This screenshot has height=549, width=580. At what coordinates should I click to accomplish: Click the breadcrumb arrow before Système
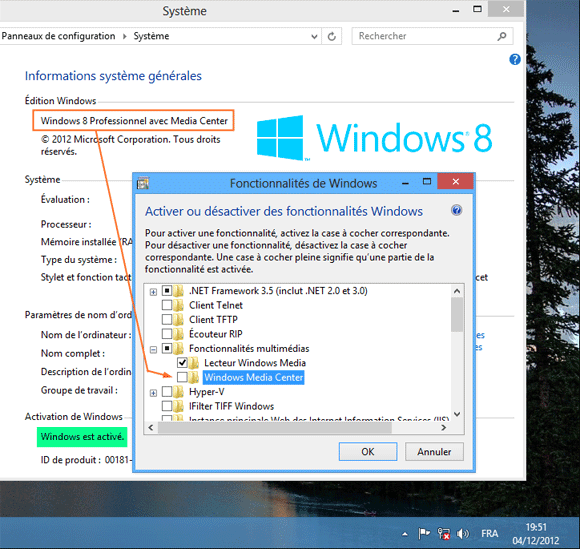tap(125, 36)
